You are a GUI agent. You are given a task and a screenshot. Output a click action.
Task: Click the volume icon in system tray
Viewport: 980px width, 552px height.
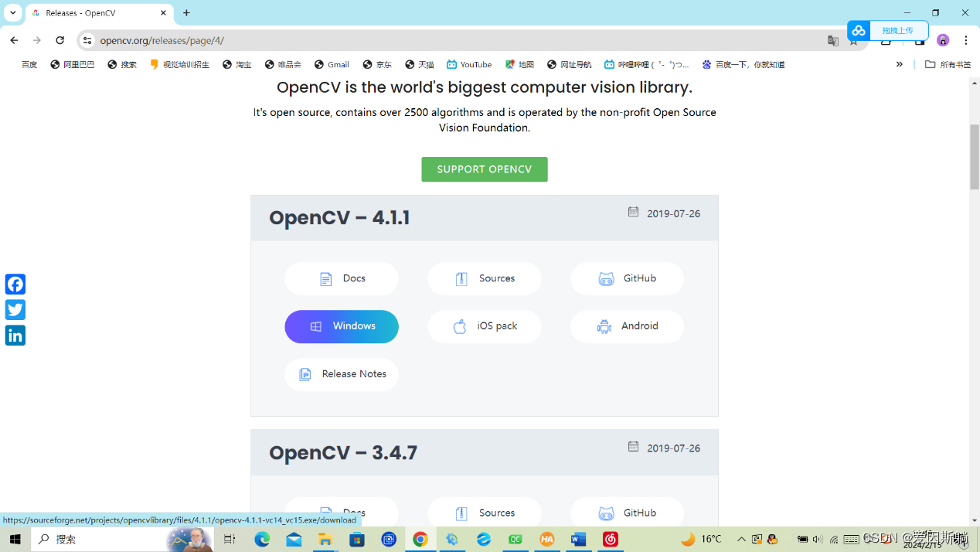click(x=818, y=540)
